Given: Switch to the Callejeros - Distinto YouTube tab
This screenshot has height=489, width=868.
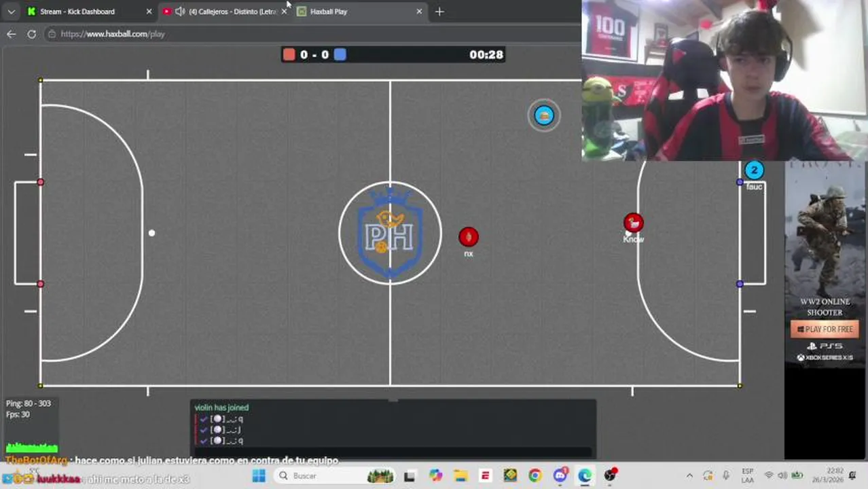Looking at the screenshot, I should 224,12.
